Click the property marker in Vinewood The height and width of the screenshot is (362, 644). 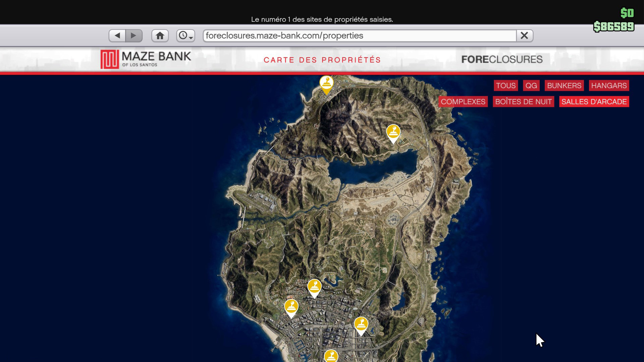tap(314, 287)
